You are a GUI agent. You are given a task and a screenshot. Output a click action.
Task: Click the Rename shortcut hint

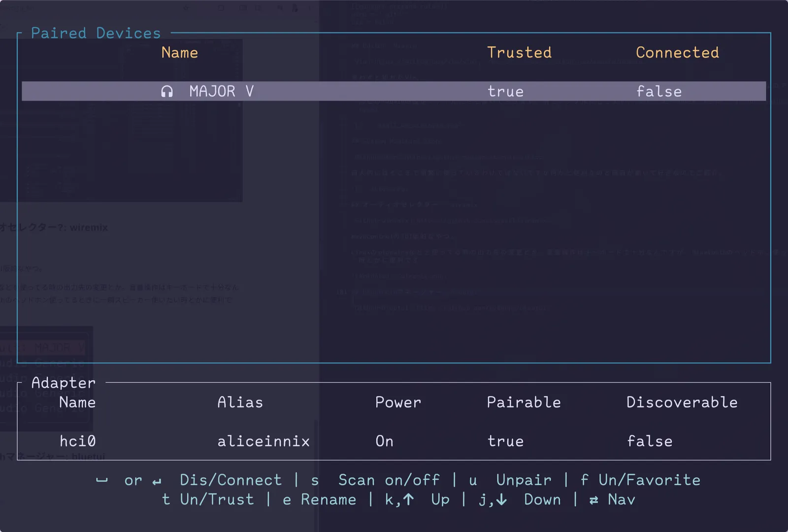pyautogui.click(x=328, y=499)
